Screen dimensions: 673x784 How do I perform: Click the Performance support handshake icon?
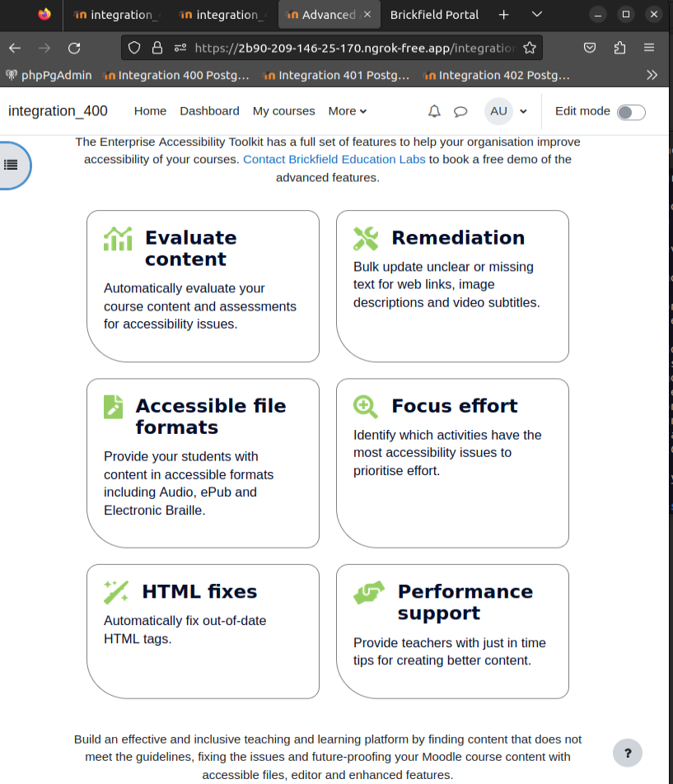tap(369, 592)
